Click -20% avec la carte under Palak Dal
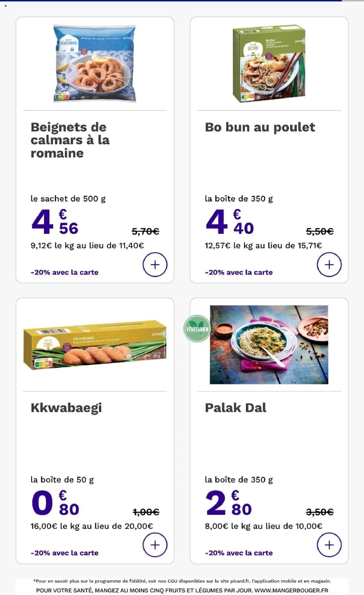 (239, 553)
